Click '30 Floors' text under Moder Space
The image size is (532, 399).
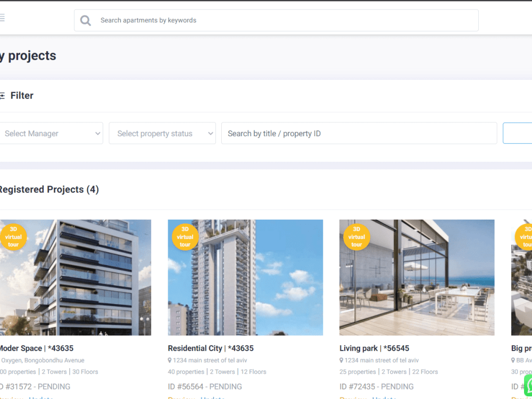click(85, 372)
